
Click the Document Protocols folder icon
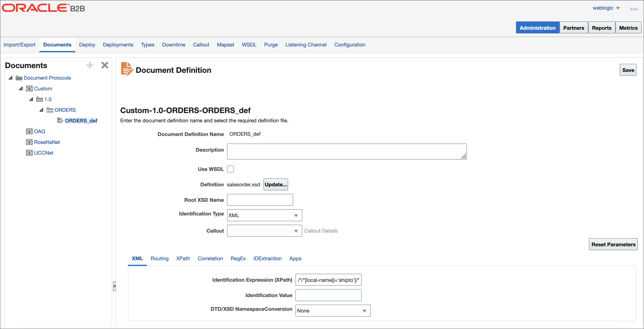pyautogui.click(x=19, y=78)
